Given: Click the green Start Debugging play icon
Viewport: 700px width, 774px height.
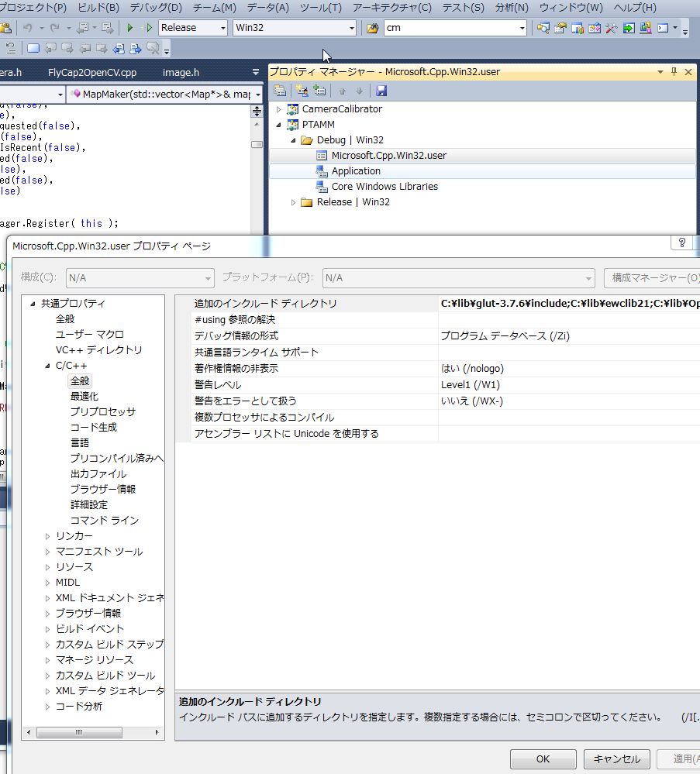Looking at the screenshot, I should [x=130, y=28].
